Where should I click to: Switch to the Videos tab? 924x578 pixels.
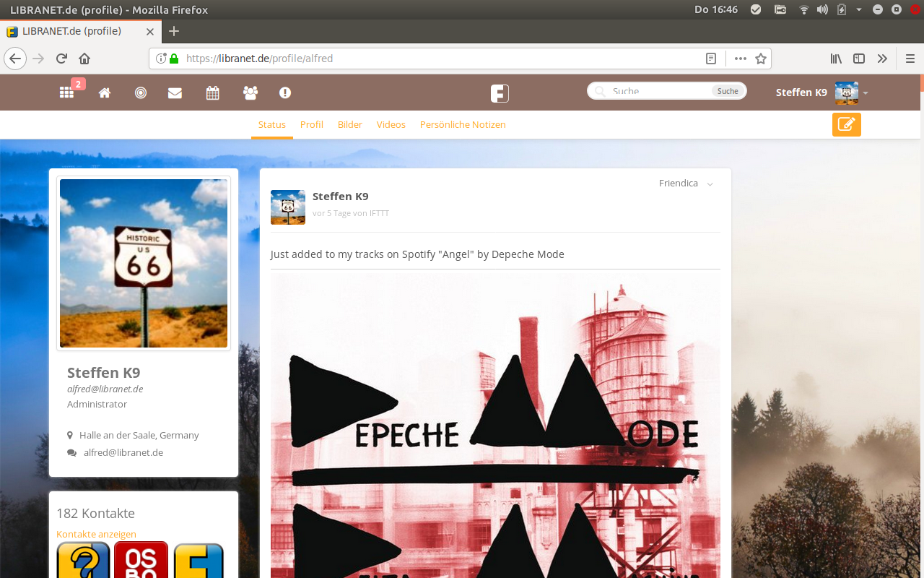391,124
